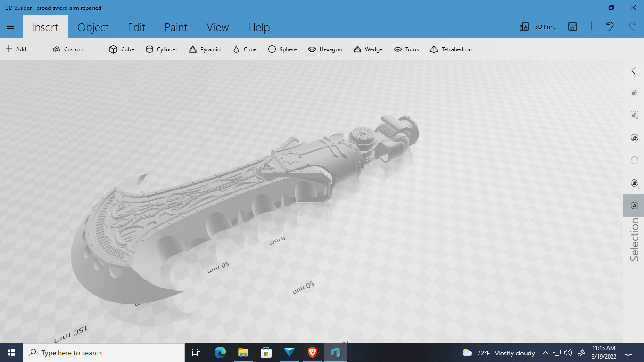The height and width of the screenshot is (362, 644).
Task: Undo the last action
Action: (610, 26)
